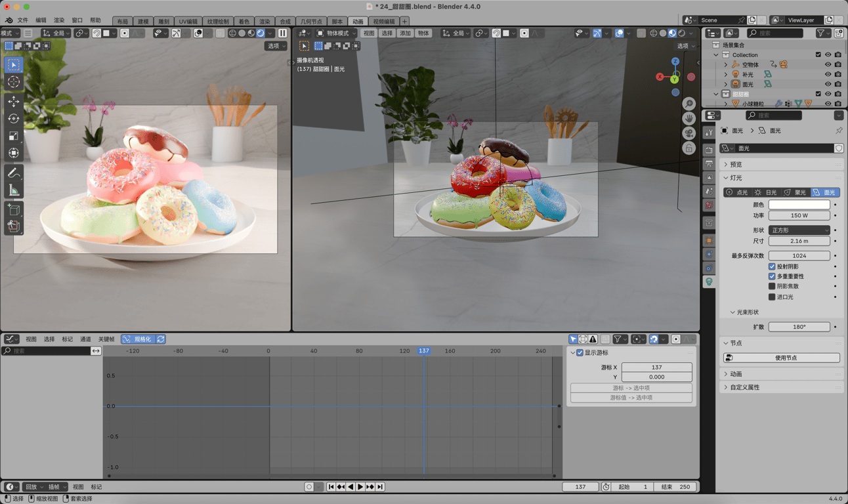Uncheck the Collection exclude checkbox in outliner
848x504 pixels.
[818, 55]
